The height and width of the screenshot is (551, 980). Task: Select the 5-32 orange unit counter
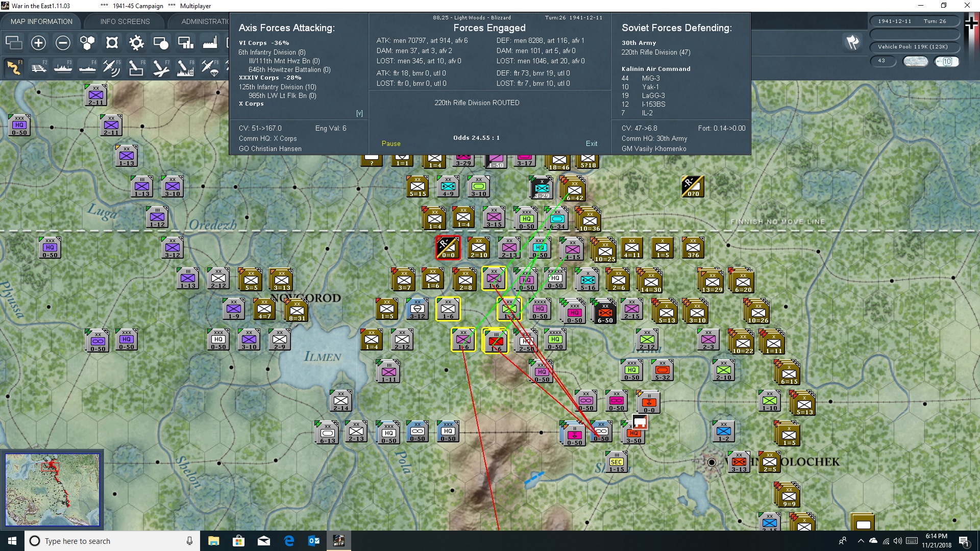tap(663, 370)
